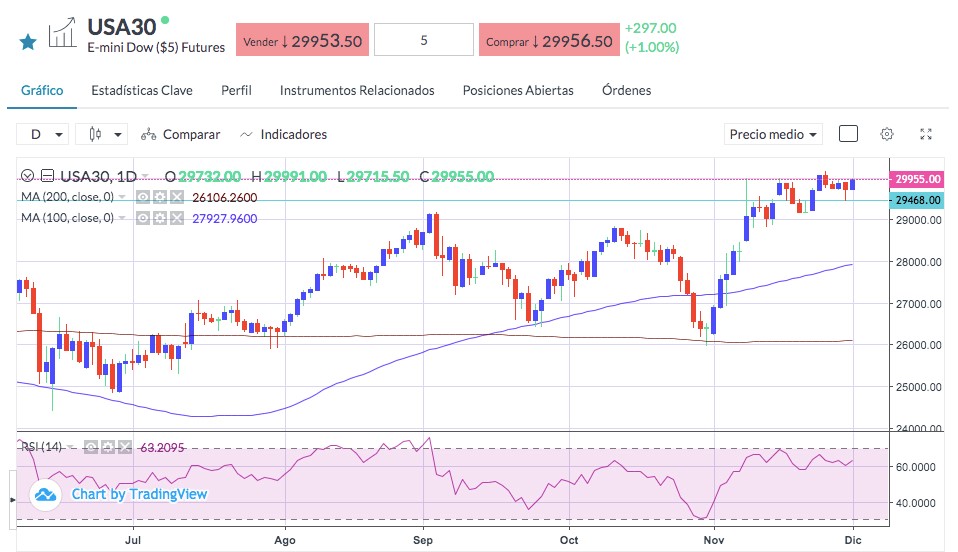Viewport: 958px width, 552px height.
Task: Open the Perfil tab
Action: click(236, 90)
